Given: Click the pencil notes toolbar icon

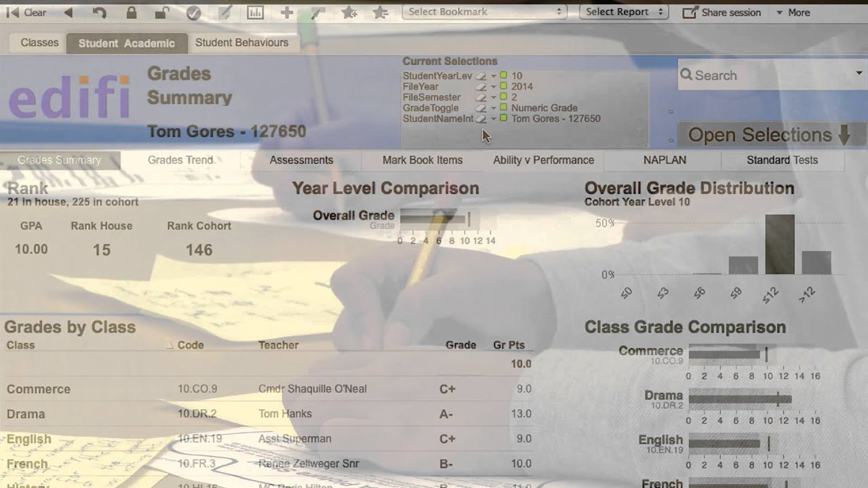Looking at the screenshot, I should point(224,12).
